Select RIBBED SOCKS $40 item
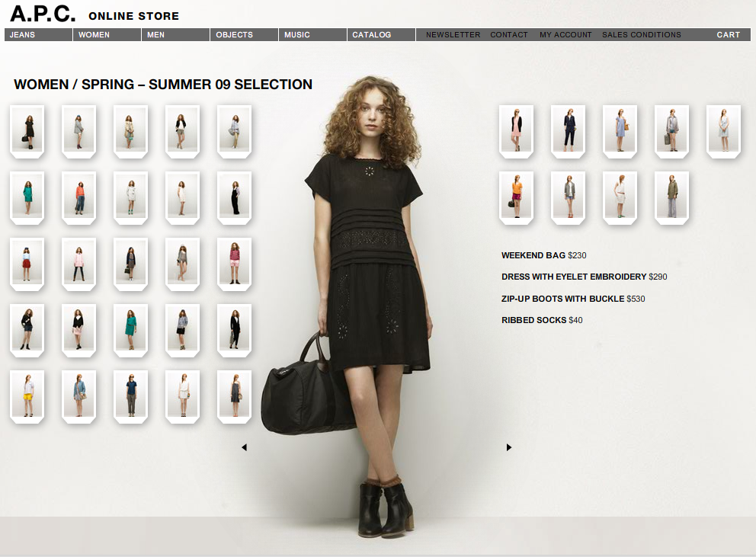Screen dimensions: 756x557 [x=542, y=320]
